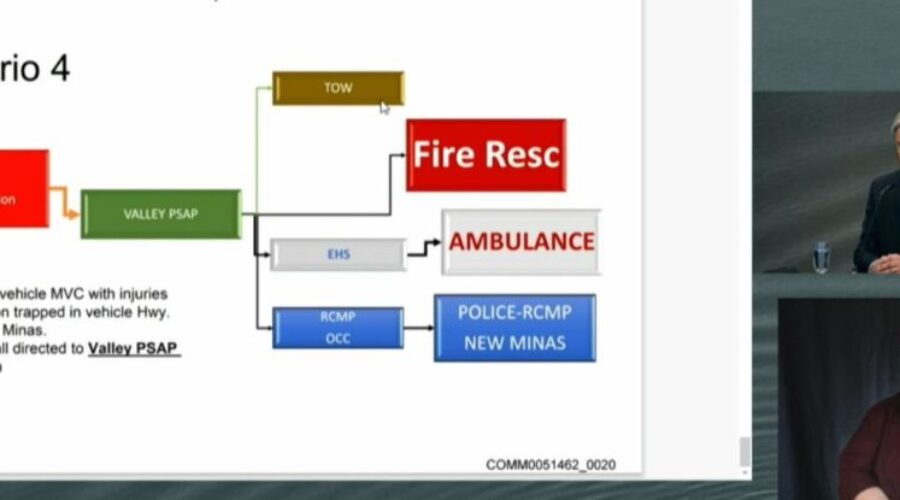Click the green arrow entering the TOW box
Screen dimensions: 900x500
[x=264, y=88]
